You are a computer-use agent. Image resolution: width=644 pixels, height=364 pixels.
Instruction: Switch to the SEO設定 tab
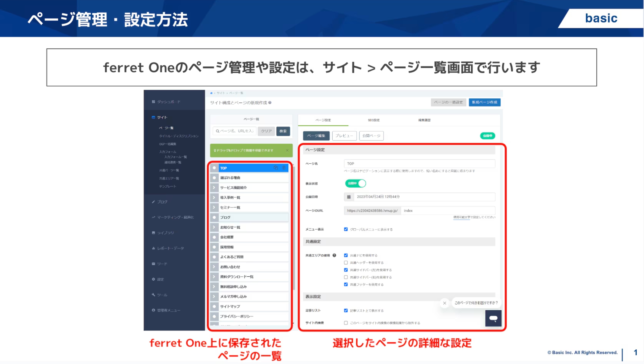374,120
